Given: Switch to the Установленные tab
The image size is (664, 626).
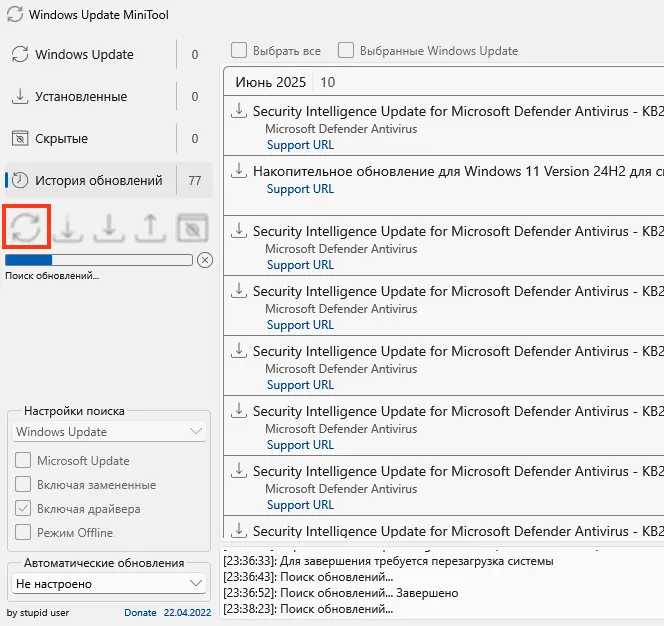Looking at the screenshot, I should pos(80,97).
